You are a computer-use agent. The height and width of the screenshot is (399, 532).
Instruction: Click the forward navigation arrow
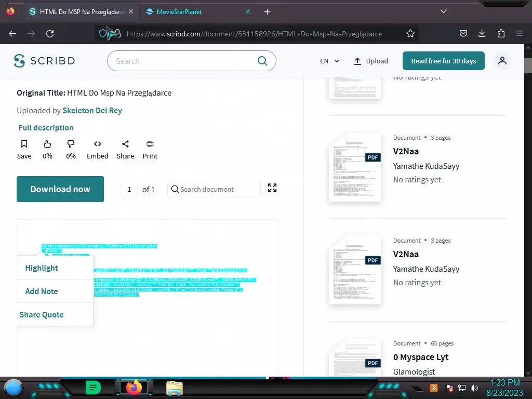(x=31, y=34)
